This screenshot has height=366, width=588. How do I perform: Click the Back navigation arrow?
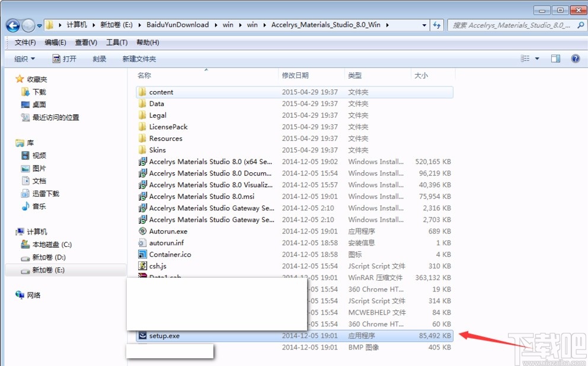coord(13,25)
